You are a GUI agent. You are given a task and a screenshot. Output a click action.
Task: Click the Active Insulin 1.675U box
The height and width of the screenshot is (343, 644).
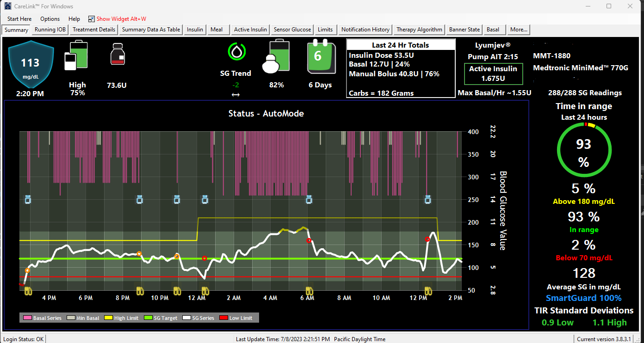pos(494,74)
